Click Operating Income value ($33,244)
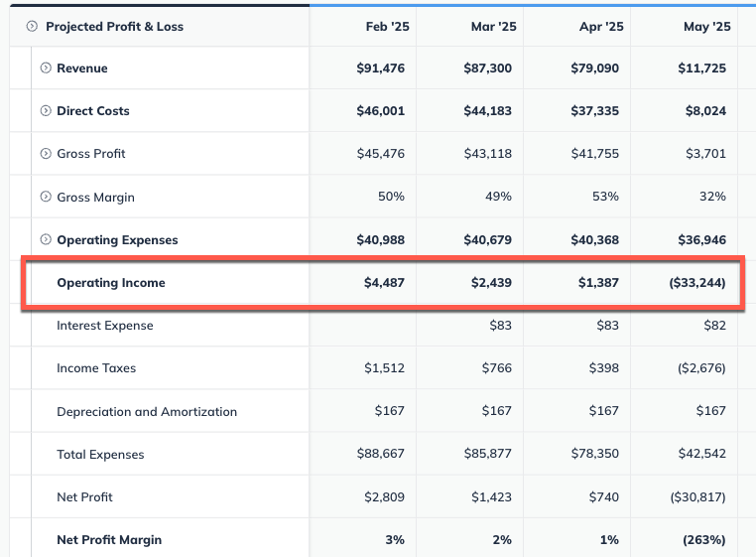 tap(697, 283)
